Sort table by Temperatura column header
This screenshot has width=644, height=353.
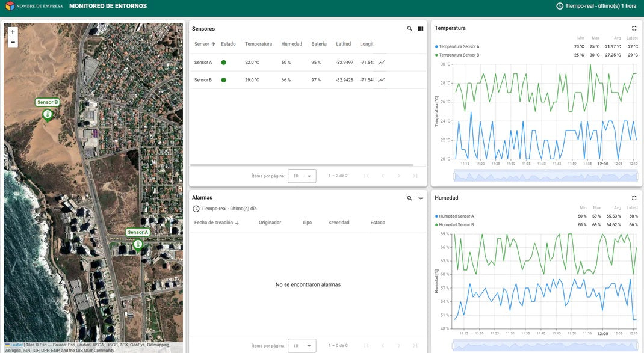coord(258,44)
